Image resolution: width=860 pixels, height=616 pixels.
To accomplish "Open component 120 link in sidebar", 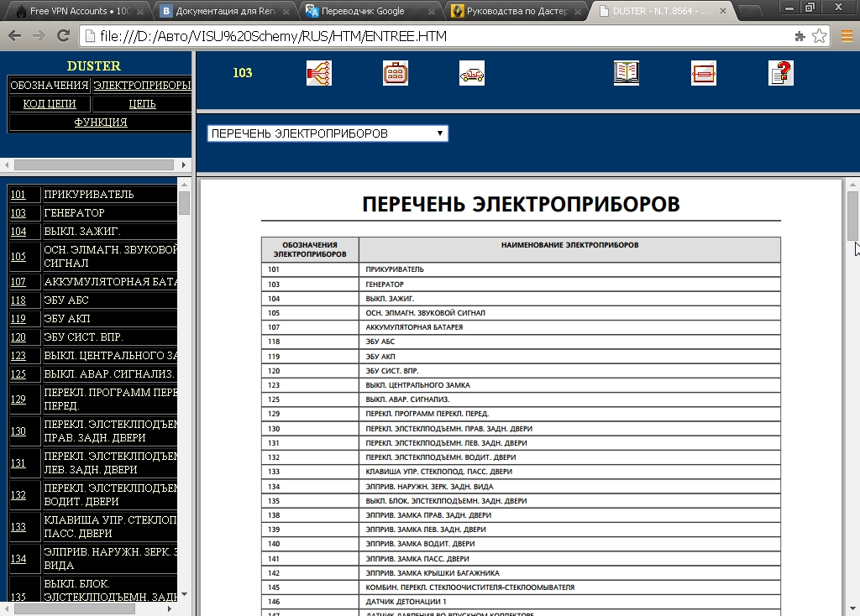I will click(18, 337).
